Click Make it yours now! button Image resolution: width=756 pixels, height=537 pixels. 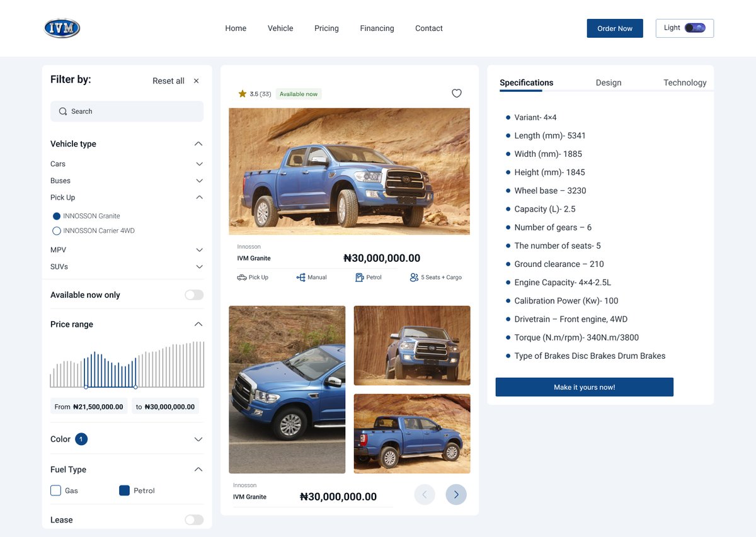585,387
